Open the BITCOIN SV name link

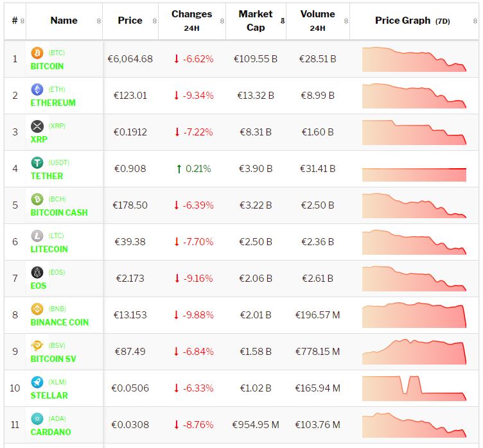[53, 359]
